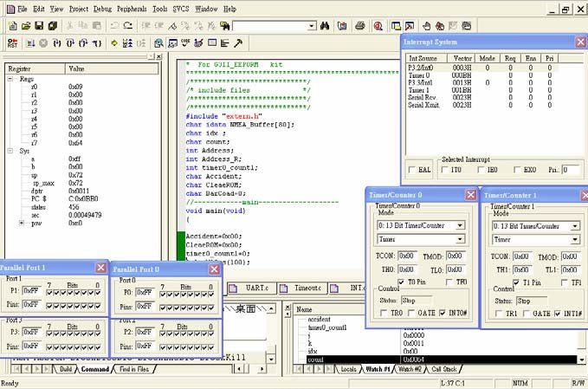Open the Disassembly window icon
This screenshot has width=588, height=389.
[x=158, y=43]
